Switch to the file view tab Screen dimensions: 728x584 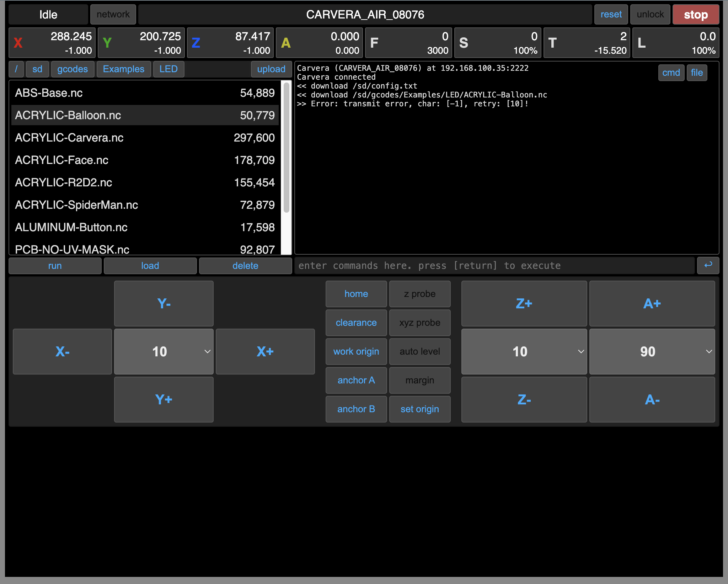[697, 73]
